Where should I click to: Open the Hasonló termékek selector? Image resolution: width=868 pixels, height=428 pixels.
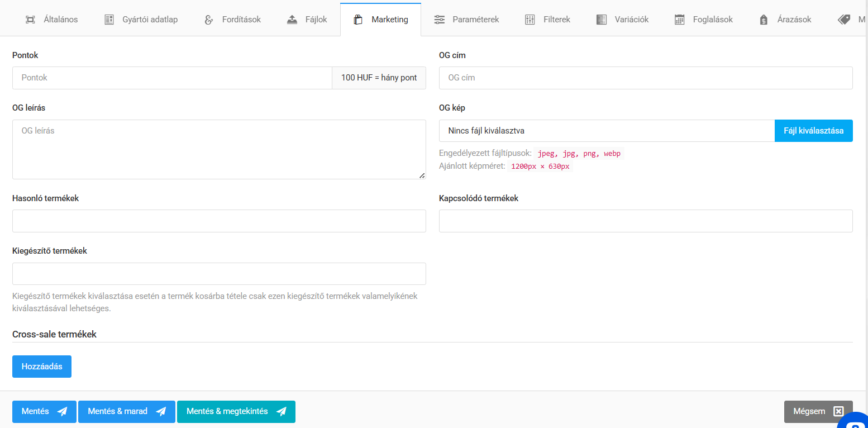(219, 221)
